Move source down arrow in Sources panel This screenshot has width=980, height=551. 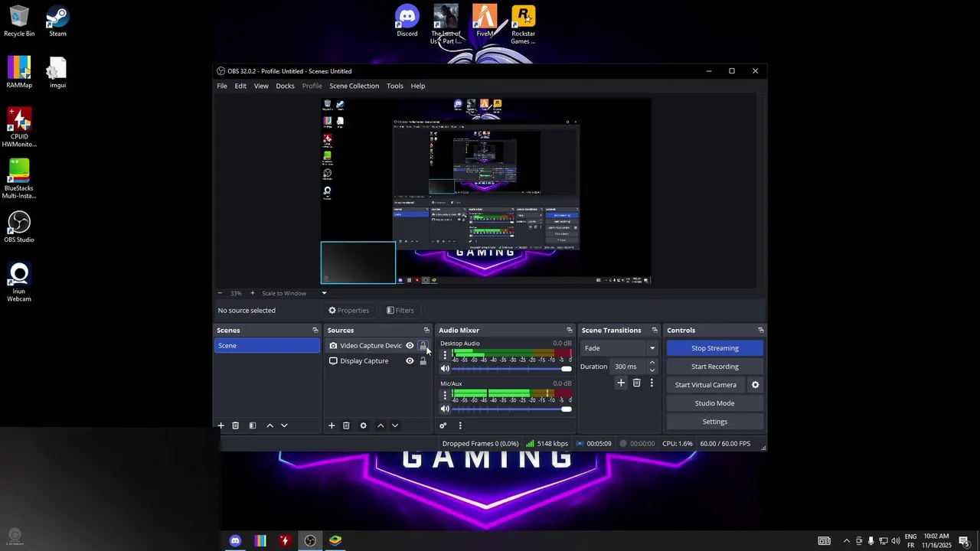[395, 425]
